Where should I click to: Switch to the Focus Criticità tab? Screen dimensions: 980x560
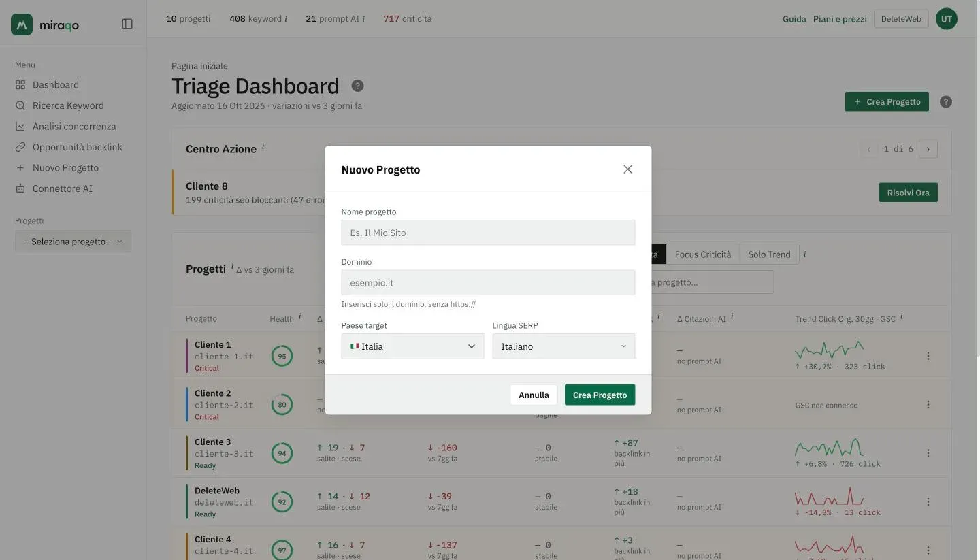pos(703,254)
